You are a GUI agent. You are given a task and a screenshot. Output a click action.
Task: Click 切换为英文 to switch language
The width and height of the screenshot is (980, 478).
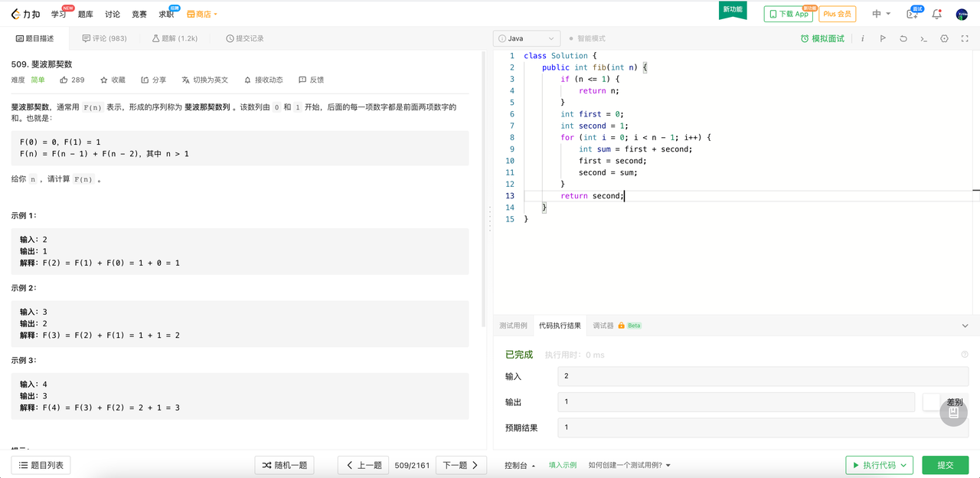coord(204,80)
